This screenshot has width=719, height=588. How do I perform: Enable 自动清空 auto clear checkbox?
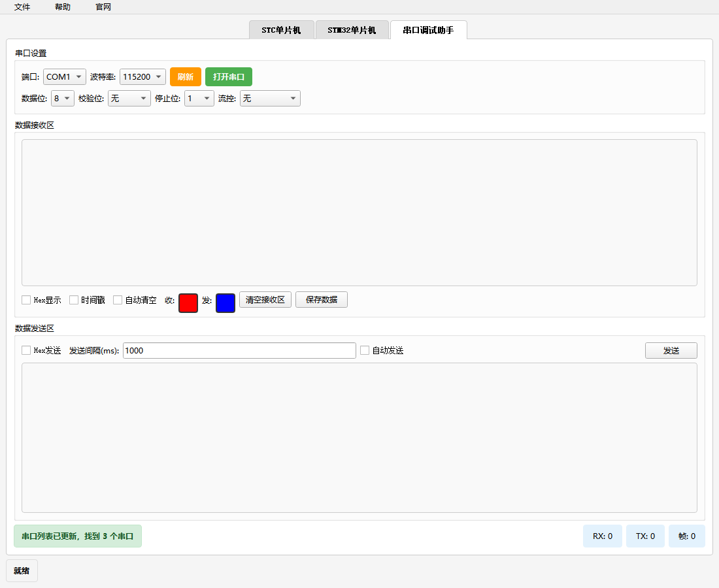click(118, 300)
